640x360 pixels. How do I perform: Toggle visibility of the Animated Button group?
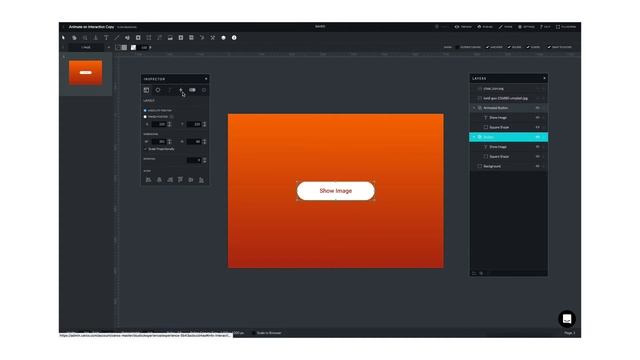pyautogui.click(x=538, y=108)
